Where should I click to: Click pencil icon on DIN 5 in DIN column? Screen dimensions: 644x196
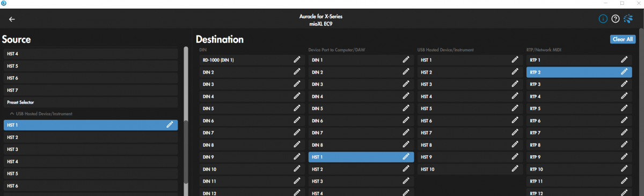coord(297,108)
